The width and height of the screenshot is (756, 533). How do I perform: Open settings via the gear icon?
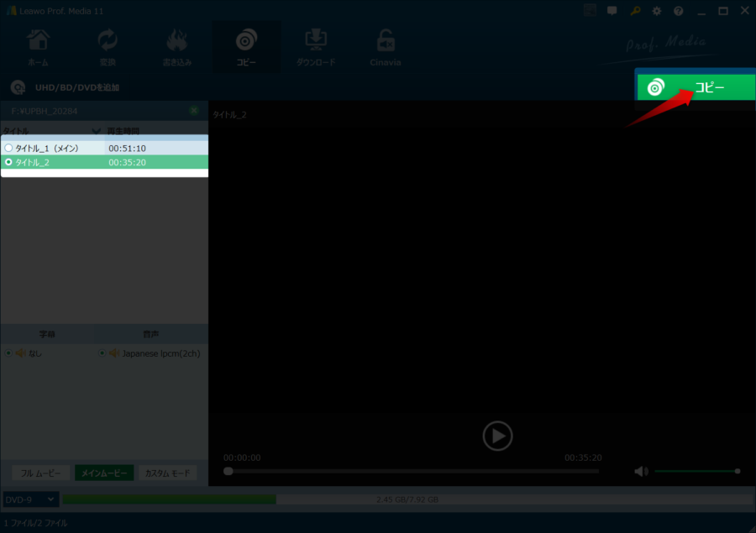tap(656, 12)
